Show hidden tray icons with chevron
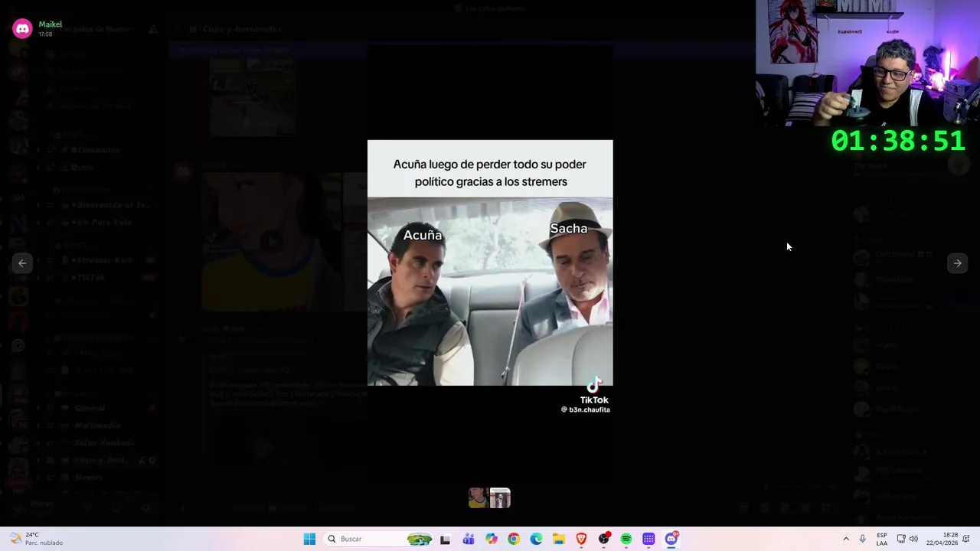The width and height of the screenshot is (980, 551). (846, 539)
